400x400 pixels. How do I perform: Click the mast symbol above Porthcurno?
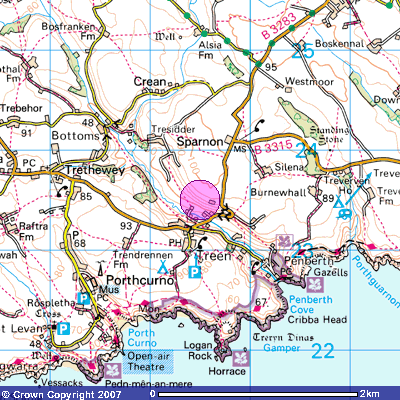pos(100,268)
